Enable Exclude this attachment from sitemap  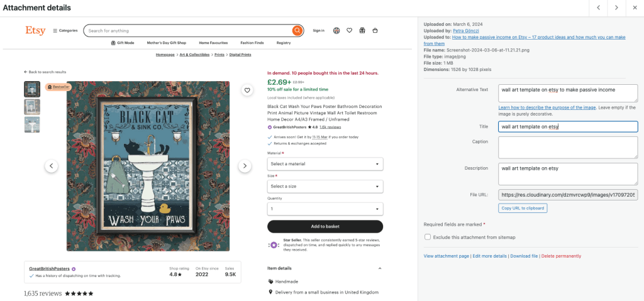pyautogui.click(x=428, y=237)
